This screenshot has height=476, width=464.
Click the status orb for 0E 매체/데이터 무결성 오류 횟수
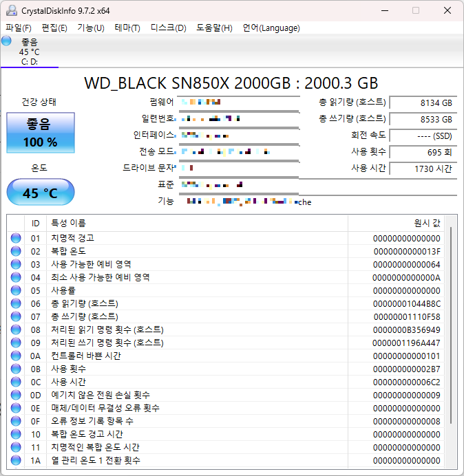click(16, 408)
